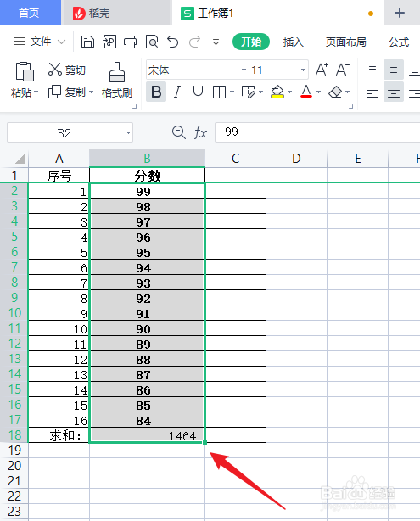Select the Format Painter (格式刷)
420x521 pixels.
(117, 81)
